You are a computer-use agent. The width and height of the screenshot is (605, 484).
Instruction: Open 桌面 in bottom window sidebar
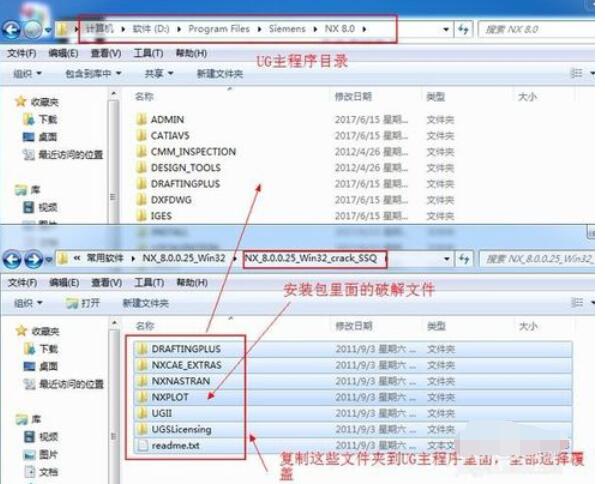[41, 366]
